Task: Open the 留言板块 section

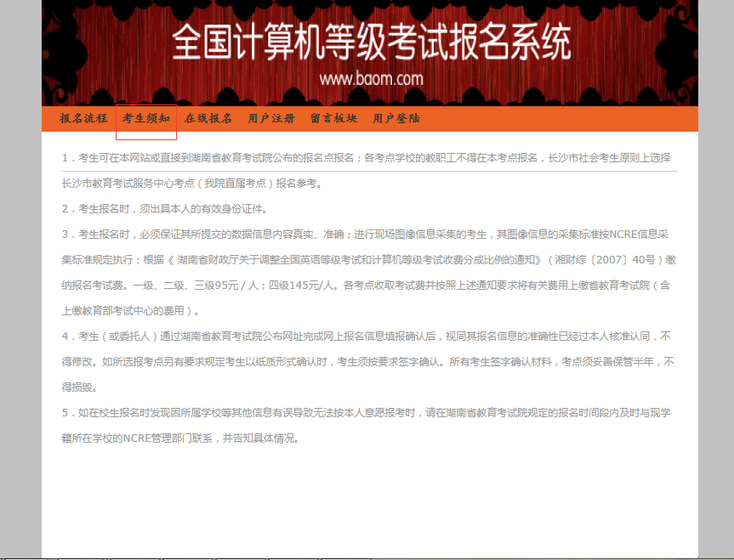Action: (333, 118)
